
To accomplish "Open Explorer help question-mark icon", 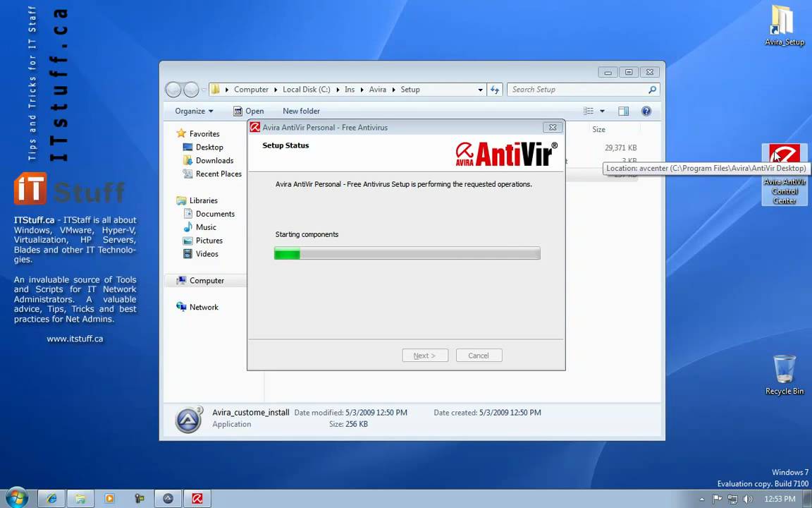I will [646, 111].
